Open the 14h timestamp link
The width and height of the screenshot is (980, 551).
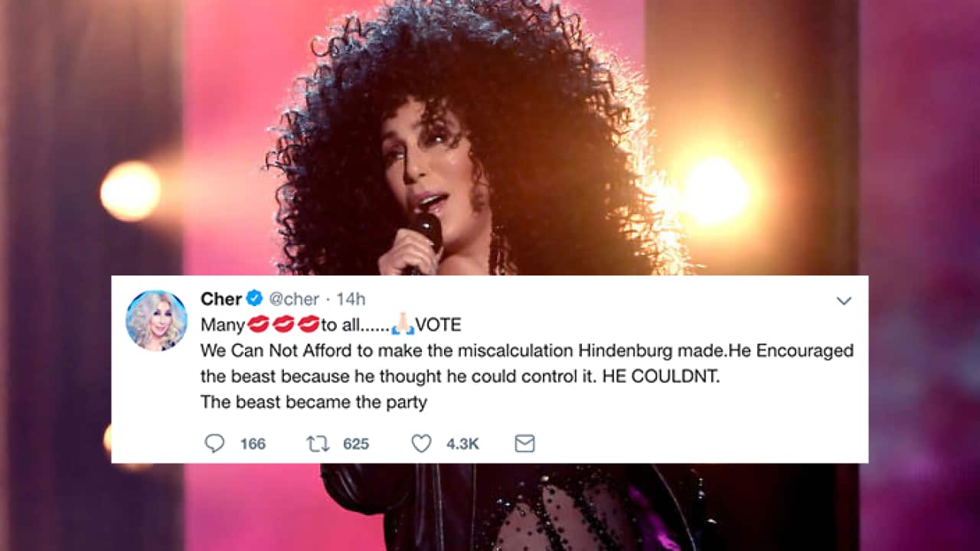click(351, 299)
